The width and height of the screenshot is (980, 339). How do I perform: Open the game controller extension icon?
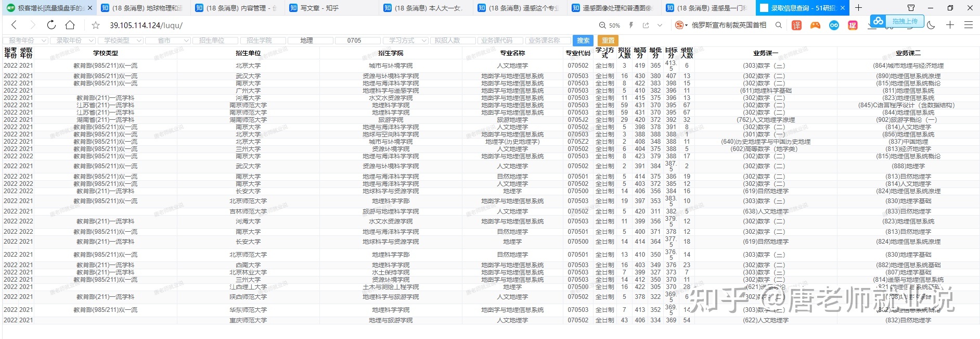(x=815, y=25)
